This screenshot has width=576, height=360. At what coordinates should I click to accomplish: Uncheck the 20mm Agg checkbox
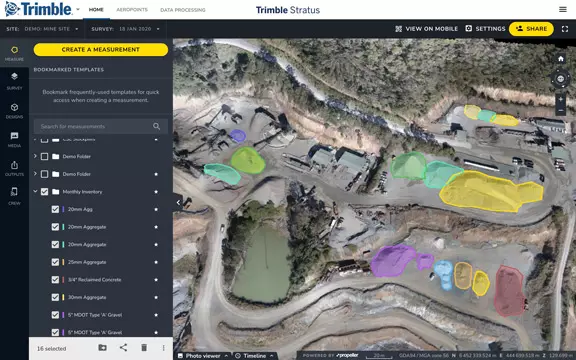tap(55, 209)
